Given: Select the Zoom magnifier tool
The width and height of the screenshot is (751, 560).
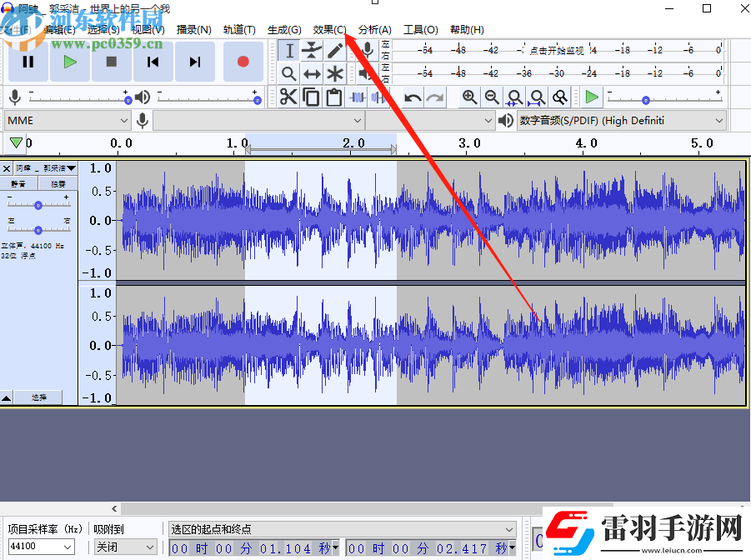Looking at the screenshot, I should [x=288, y=74].
